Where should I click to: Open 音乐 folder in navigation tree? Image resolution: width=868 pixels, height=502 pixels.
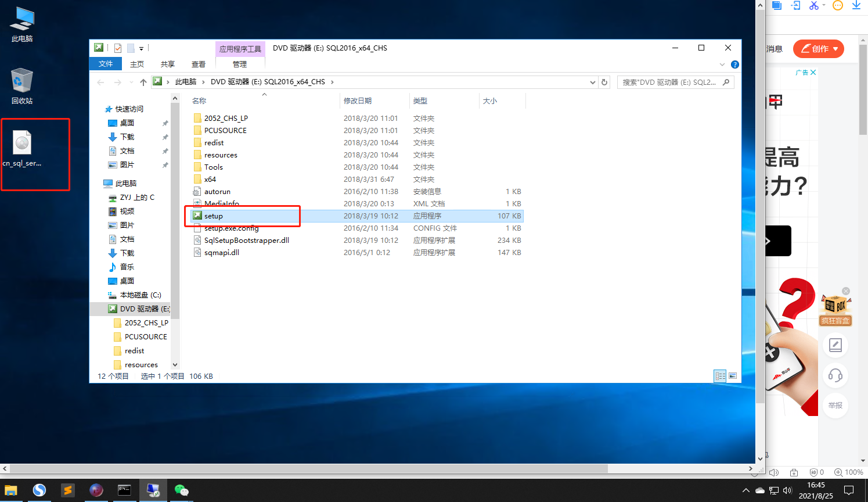tap(127, 267)
